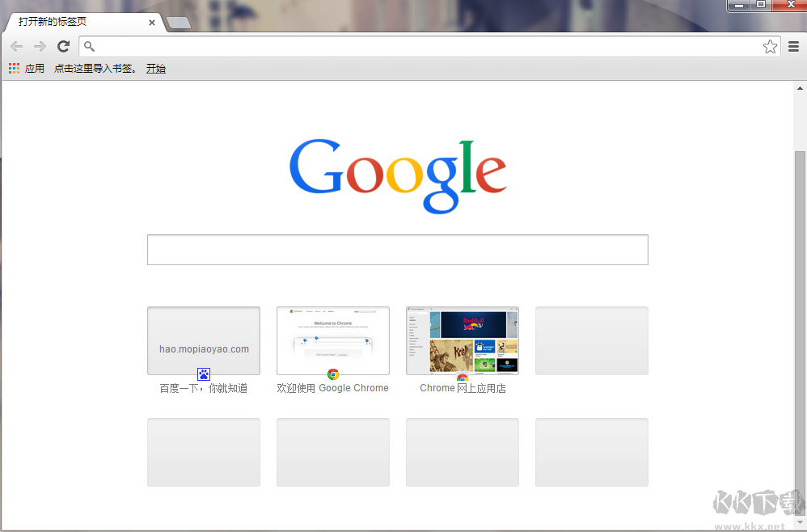
Task: Open the hao.mopiaoyao.com thumbnail
Action: point(203,340)
